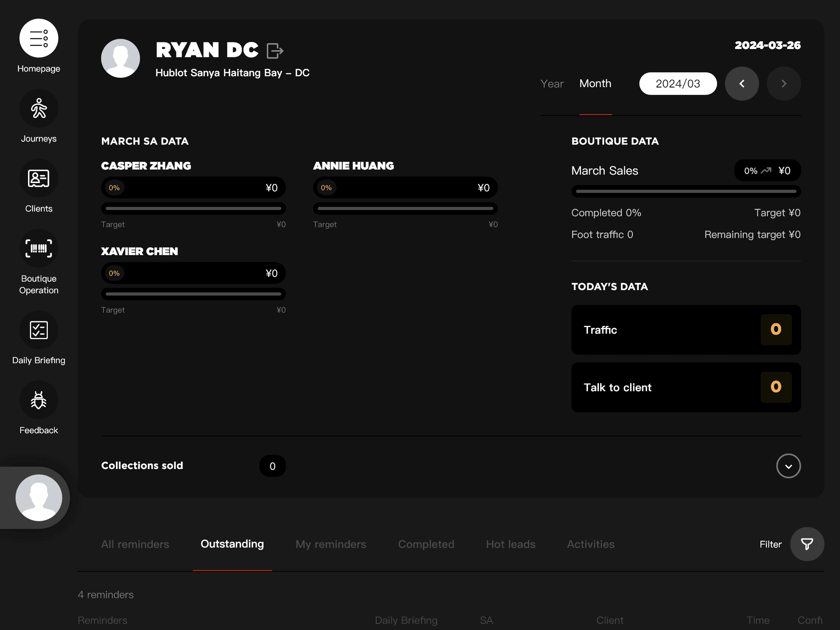Switch the period view to Year
The width and height of the screenshot is (840, 630).
552,84
